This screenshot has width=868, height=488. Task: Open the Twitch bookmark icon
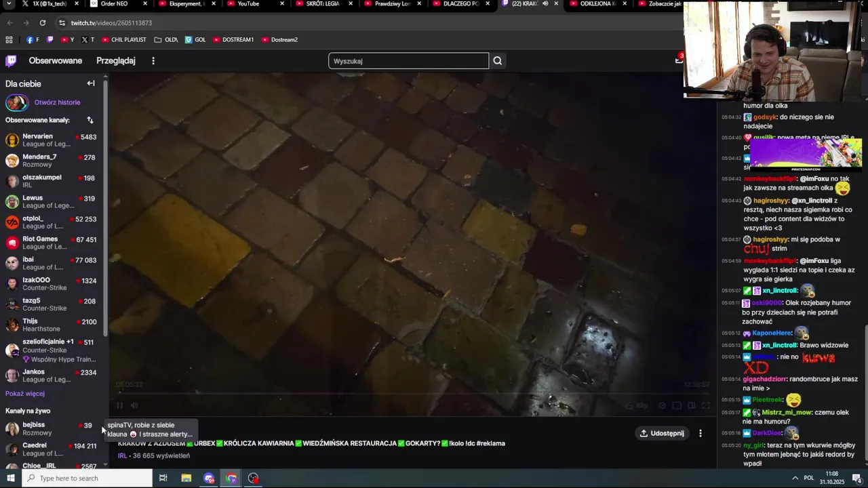(50, 39)
